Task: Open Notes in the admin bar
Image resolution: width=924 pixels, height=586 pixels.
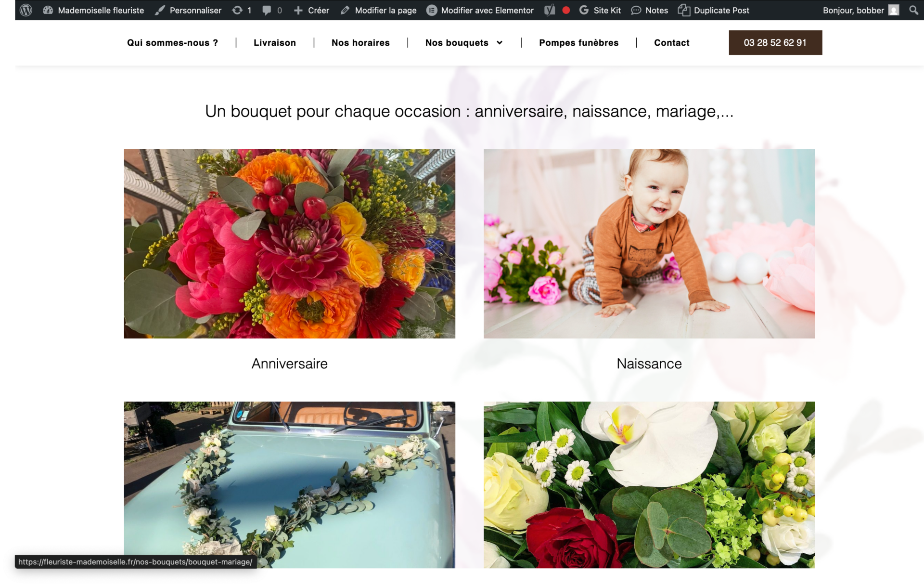Action: tap(656, 10)
